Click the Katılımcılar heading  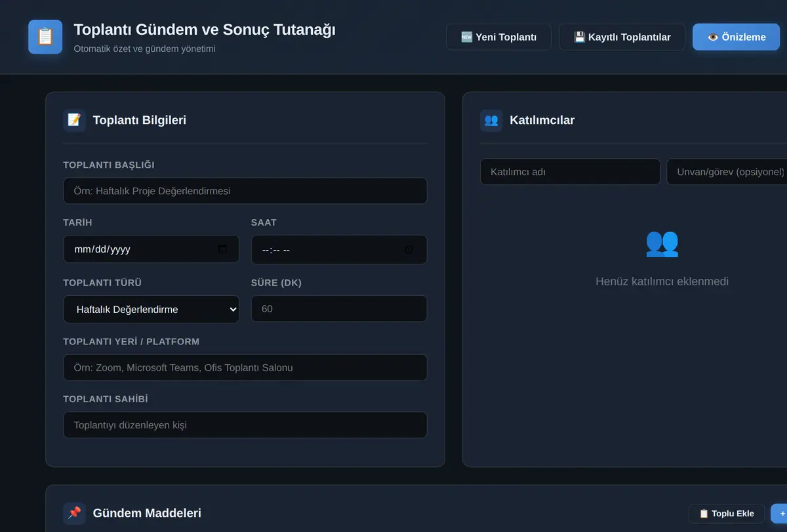pyautogui.click(x=542, y=120)
